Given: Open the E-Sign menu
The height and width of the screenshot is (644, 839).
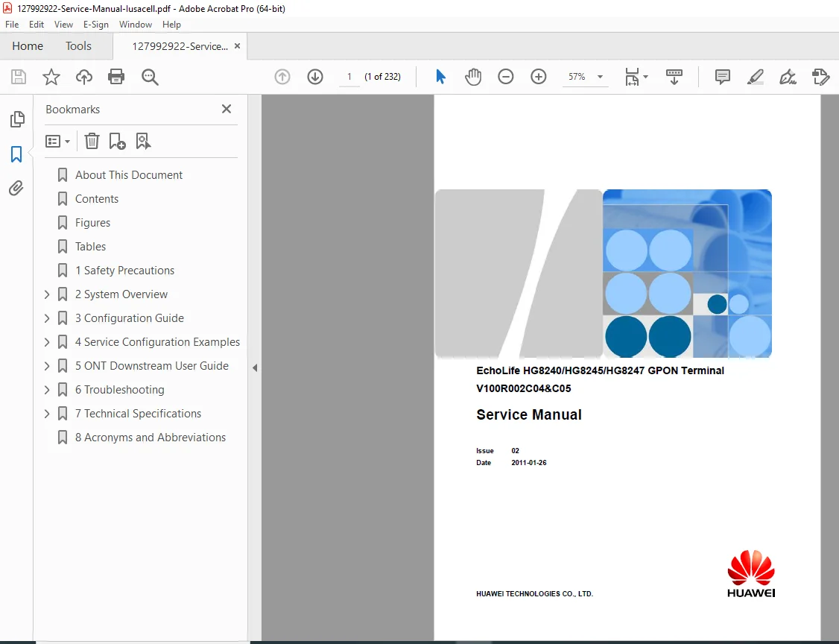Looking at the screenshot, I should tap(96, 25).
